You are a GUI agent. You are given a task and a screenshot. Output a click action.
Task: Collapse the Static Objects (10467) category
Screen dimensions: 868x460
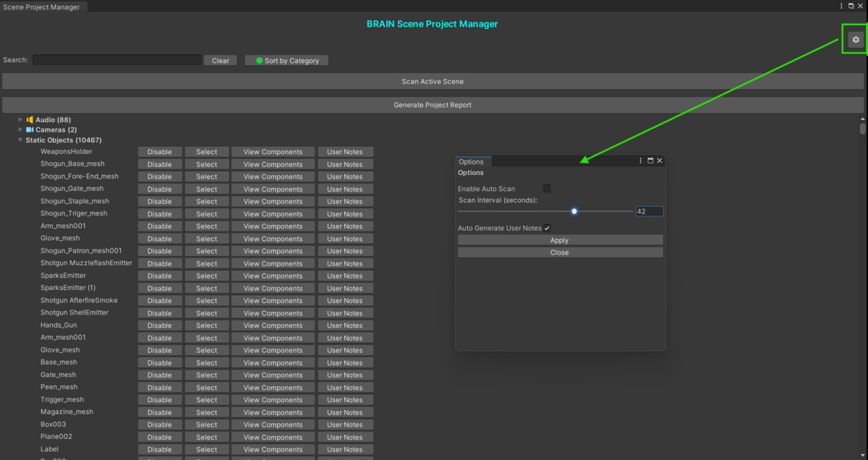point(20,140)
